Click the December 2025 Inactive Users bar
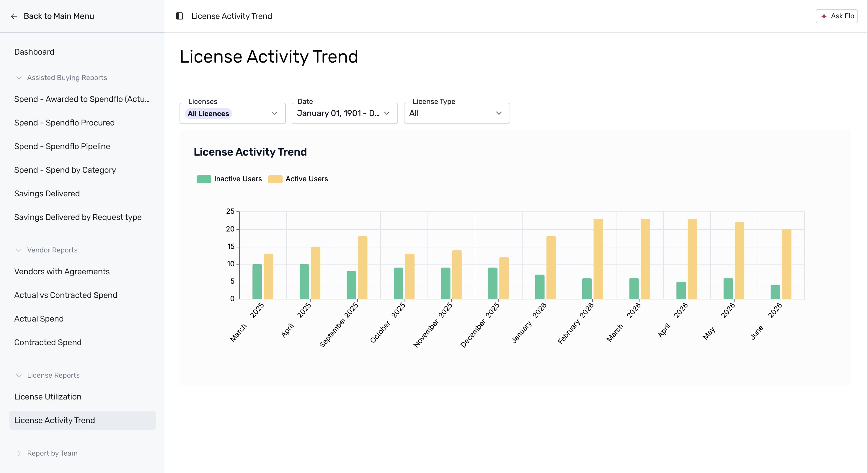Viewport: 868px width, 473px height. [x=493, y=283]
